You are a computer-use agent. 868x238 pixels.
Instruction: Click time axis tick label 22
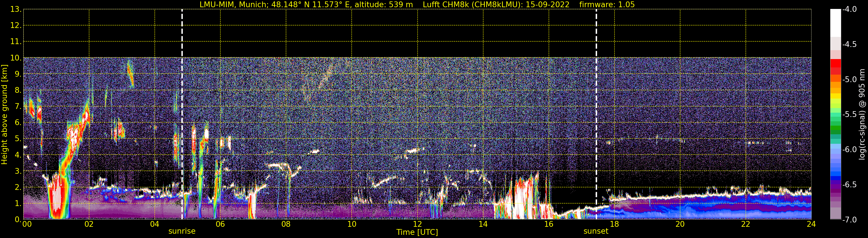point(746,224)
